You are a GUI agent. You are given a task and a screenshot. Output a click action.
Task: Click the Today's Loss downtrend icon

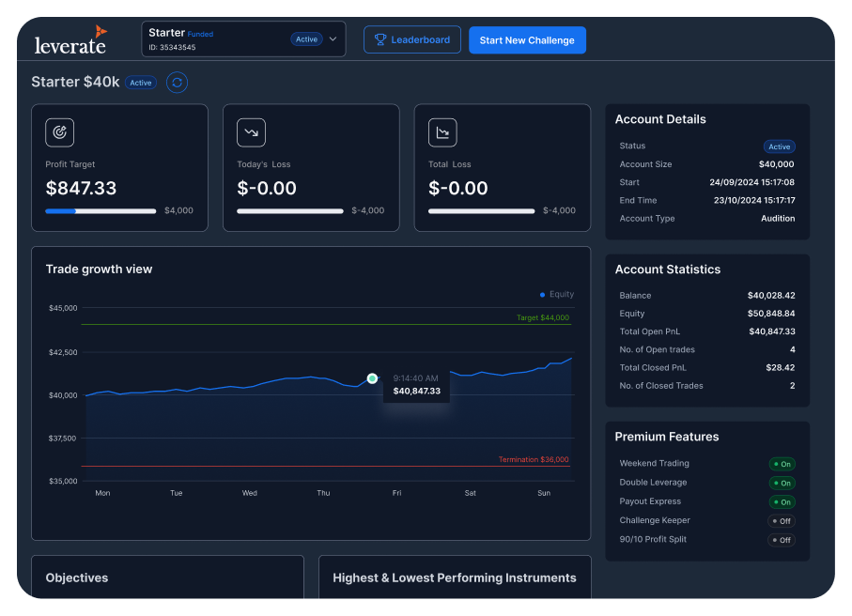point(251,132)
